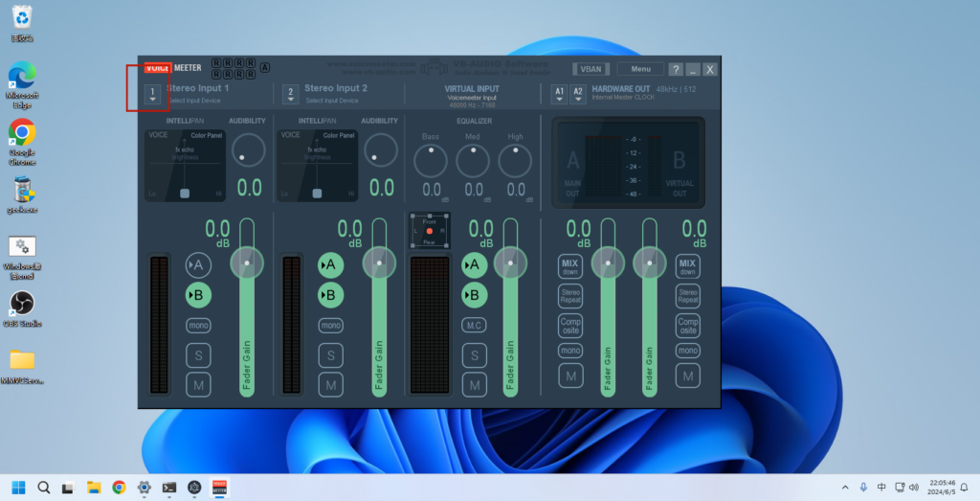Open the Voicemeeter Menu
This screenshot has width=980, height=501.
pyautogui.click(x=640, y=69)
